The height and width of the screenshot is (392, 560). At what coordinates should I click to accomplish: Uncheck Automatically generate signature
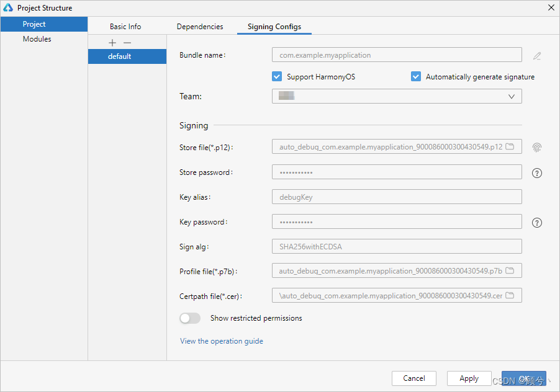pyautogui.click(x=416, y=76)
